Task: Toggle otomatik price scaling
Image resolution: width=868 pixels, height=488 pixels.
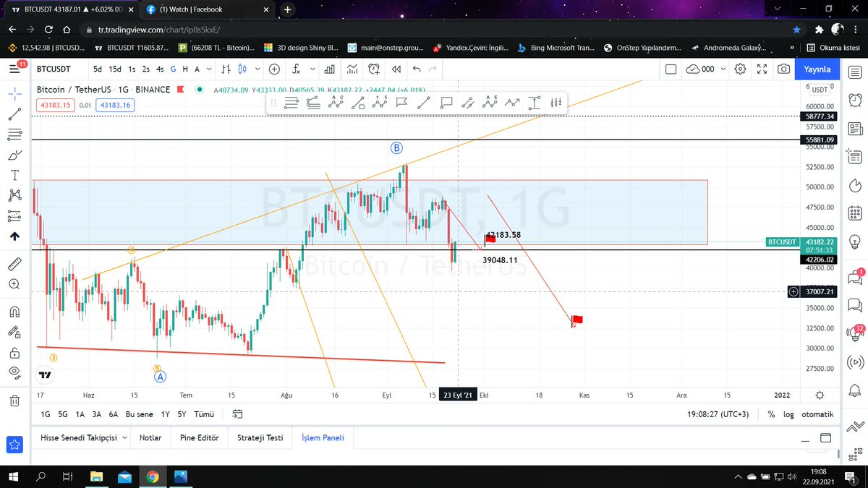Action: (x=819, y=414)
